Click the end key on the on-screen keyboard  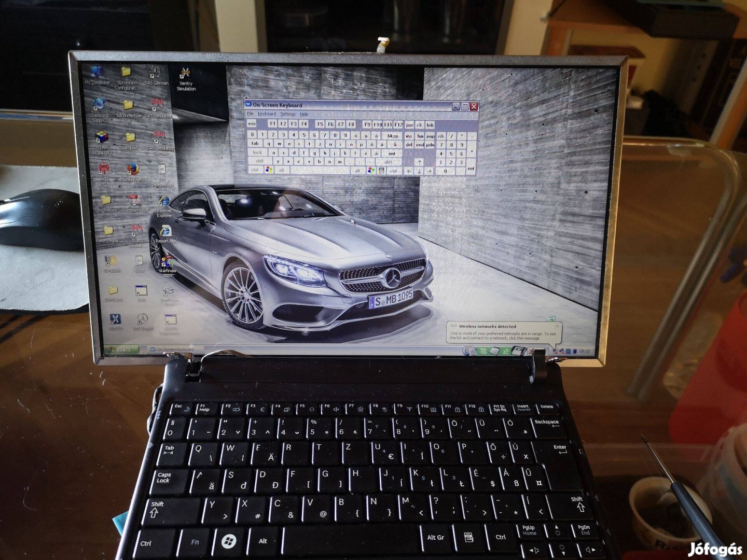click(x=420, y=144)
